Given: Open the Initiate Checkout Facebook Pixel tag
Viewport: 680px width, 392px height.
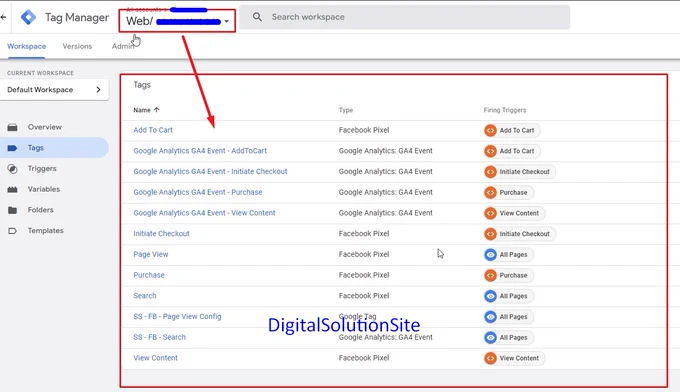Looking at the screenshot, I should (x=161, y=234).
